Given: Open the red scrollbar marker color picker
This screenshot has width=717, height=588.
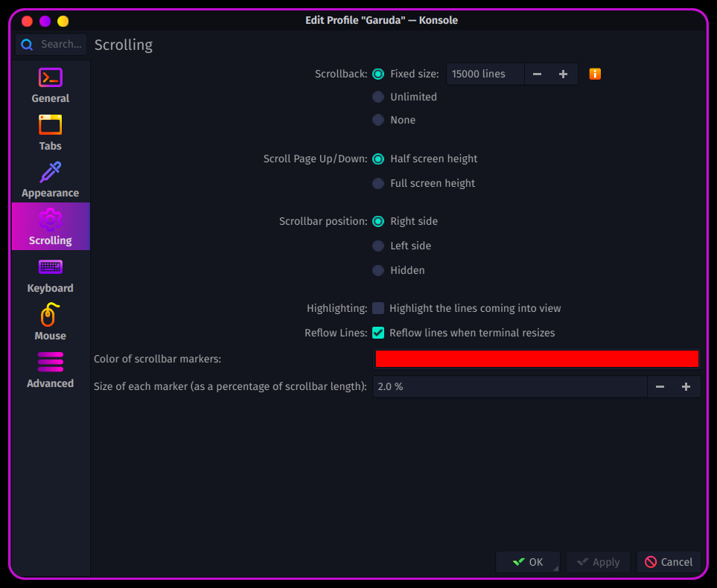Looking at the screenshot, I should point(537,359).
